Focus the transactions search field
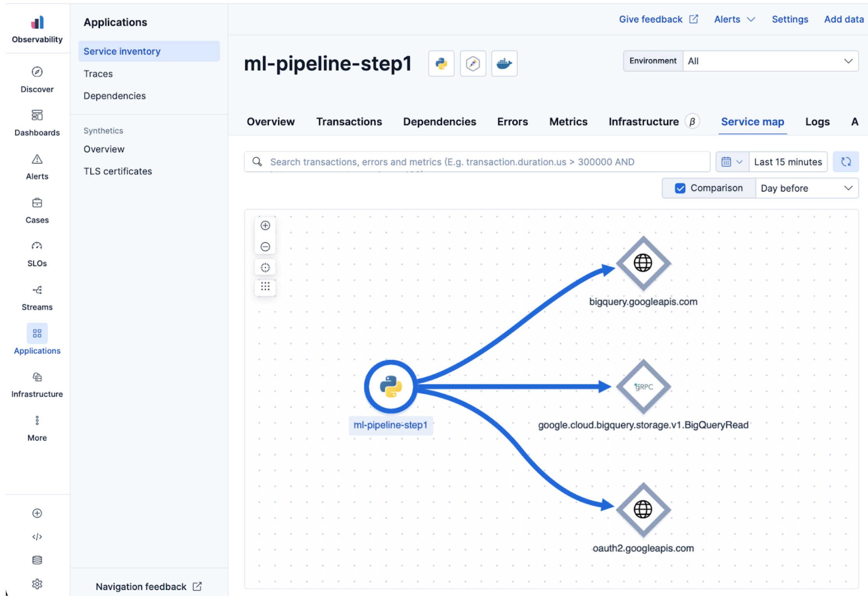Image resolution: width=868 pixels, height=598 pixels. (x=477, y=162)
